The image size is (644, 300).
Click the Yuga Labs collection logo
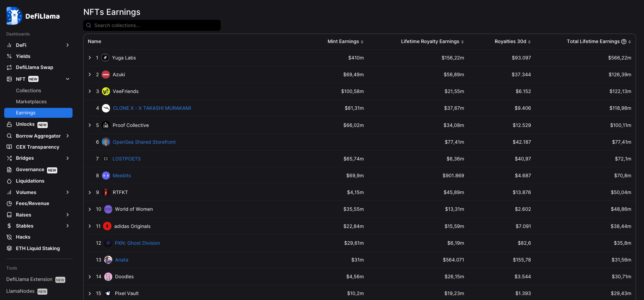pyautogui.click(x=105, y=58)
